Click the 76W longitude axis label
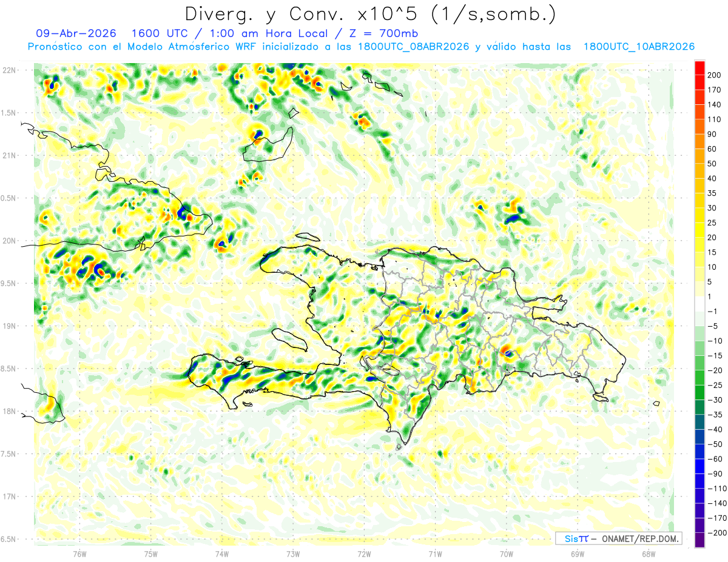Viewport: 728px width, 562px height. tap(79, 554)
